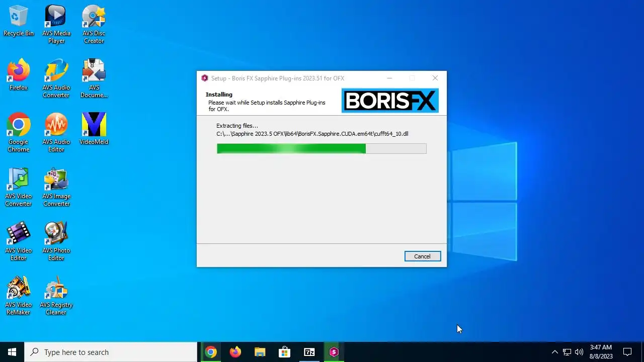Open volume control tray icon

pos(579,352)
